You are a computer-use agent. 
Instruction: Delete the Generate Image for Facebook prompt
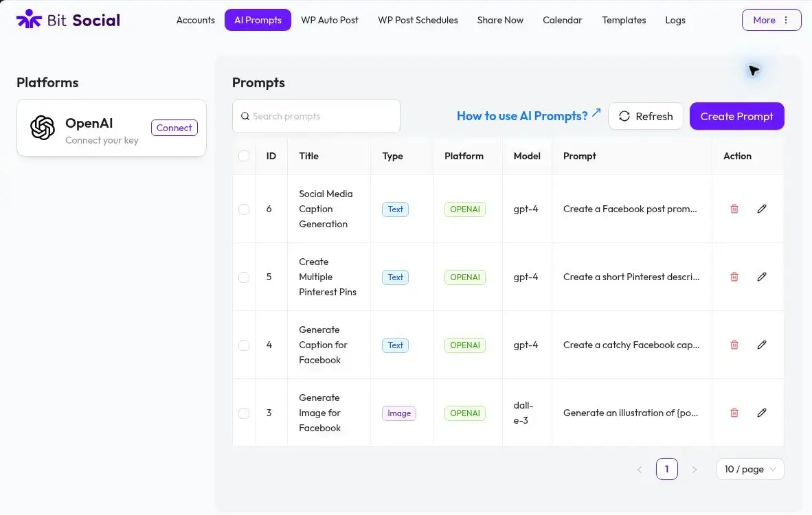tap(734, 413)
